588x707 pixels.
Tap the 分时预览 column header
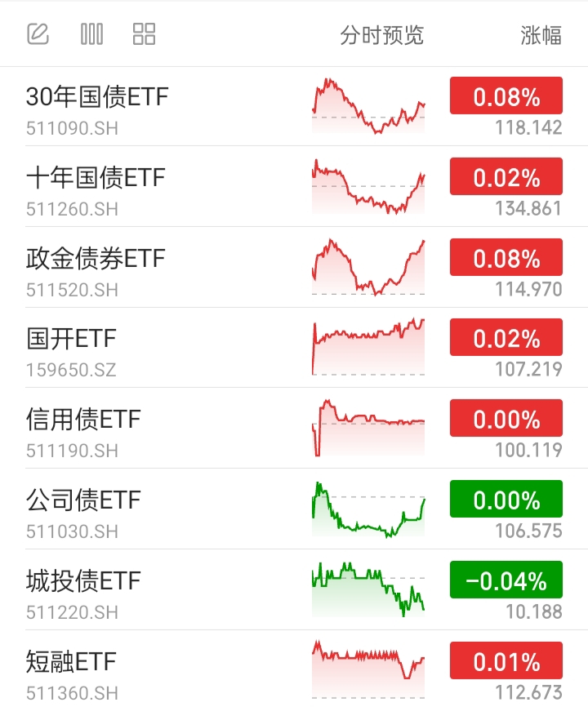click(x=382, y=35)
